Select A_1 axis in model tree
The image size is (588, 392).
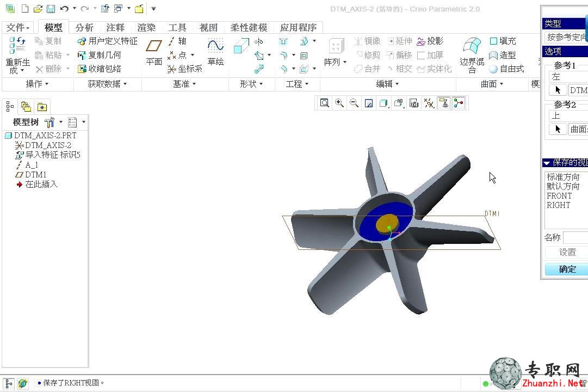pyautogui.click(x=32, y=165)
